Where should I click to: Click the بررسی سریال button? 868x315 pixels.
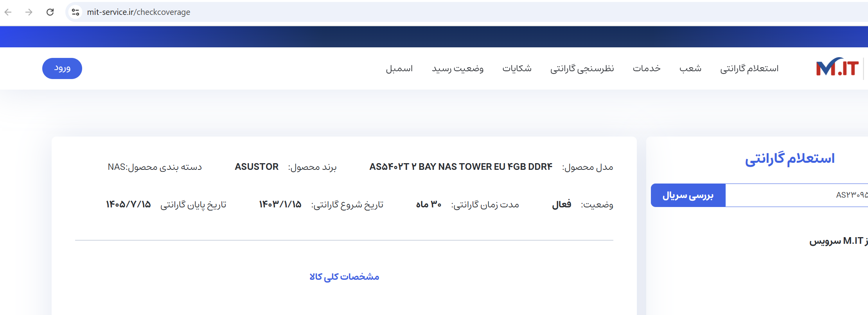688,195
